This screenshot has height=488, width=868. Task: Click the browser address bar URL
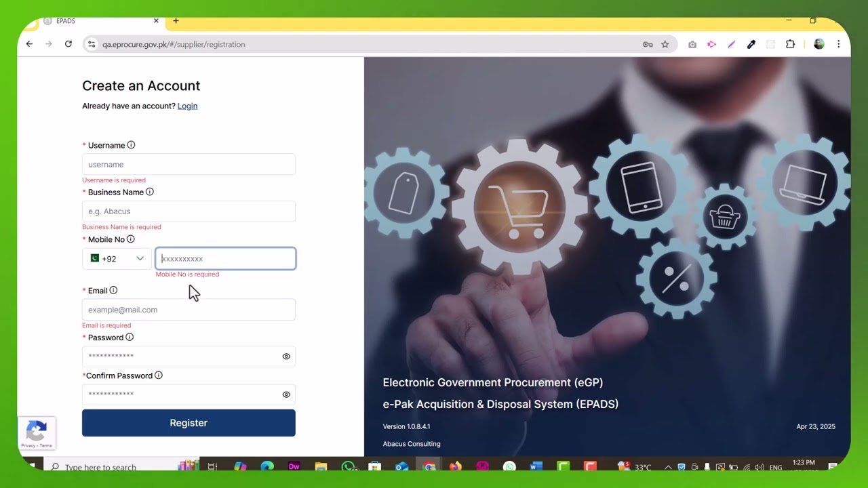click(x=174, y=44)
